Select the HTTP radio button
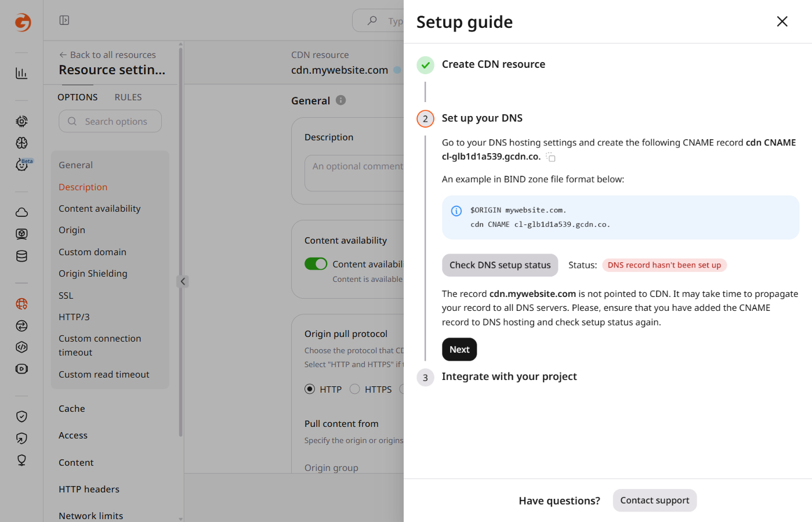The height and width of the screenshot is (522, 812). [310, 389]
